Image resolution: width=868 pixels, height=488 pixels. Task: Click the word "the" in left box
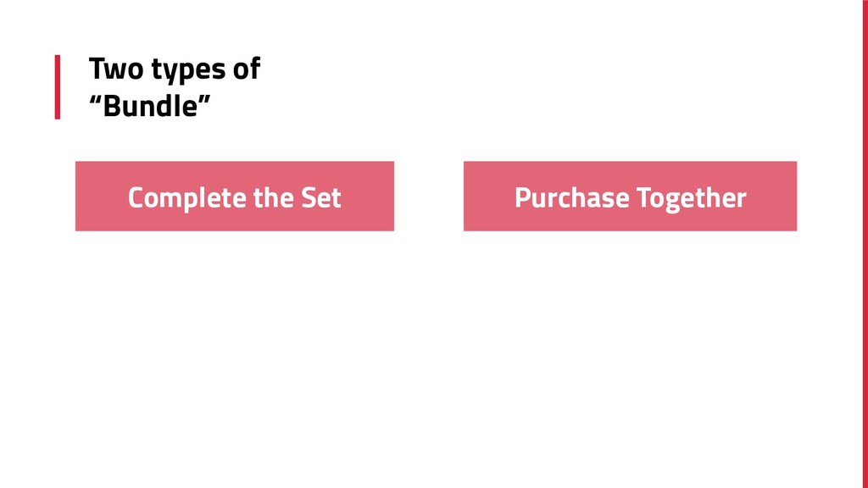tap(274, 197)
